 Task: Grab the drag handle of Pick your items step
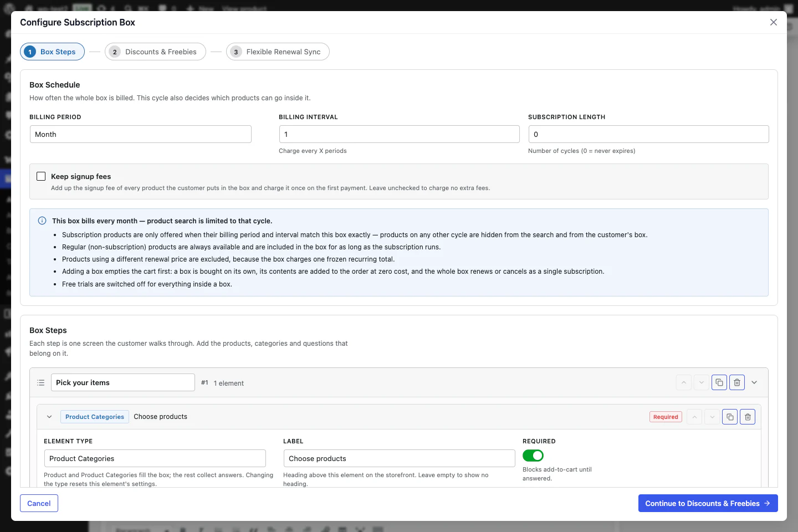coord(40,383)
